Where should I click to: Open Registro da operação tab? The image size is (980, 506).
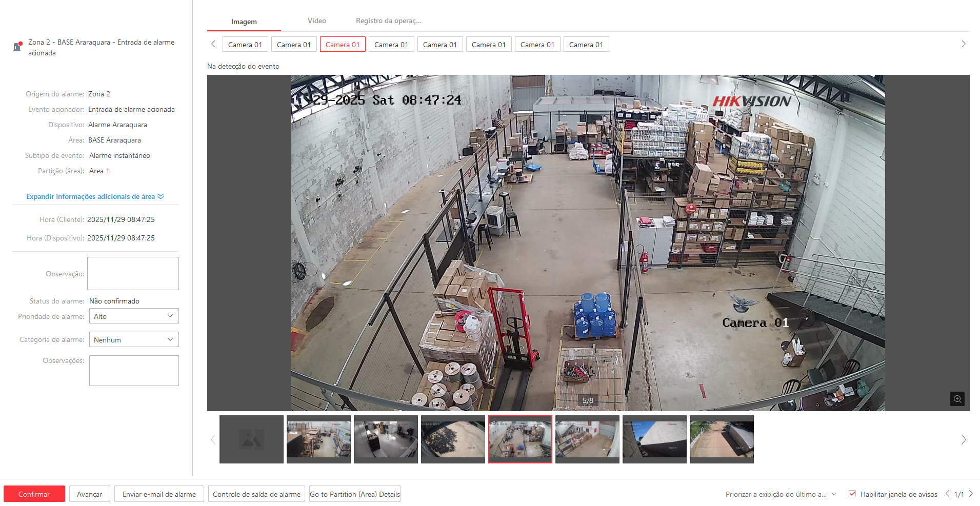coord(388,21)
